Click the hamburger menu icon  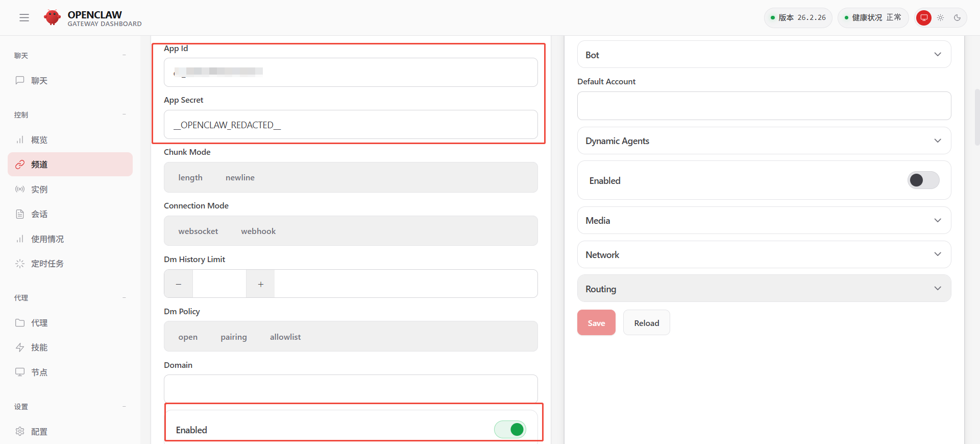coord(24,18)
